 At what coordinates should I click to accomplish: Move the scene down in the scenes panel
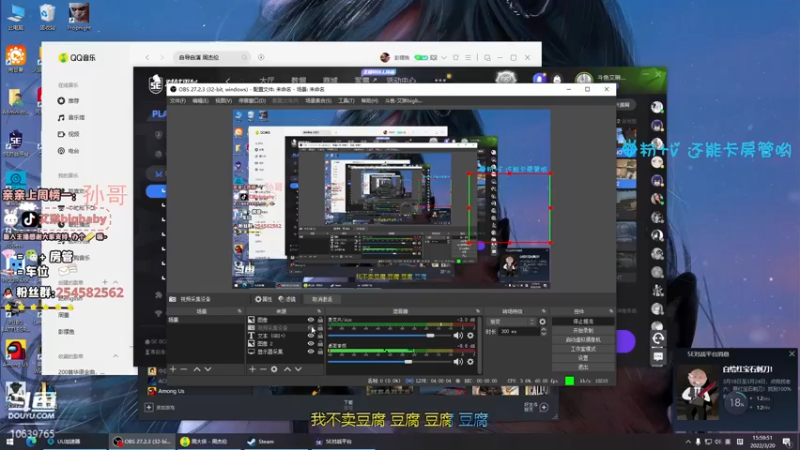208,369
